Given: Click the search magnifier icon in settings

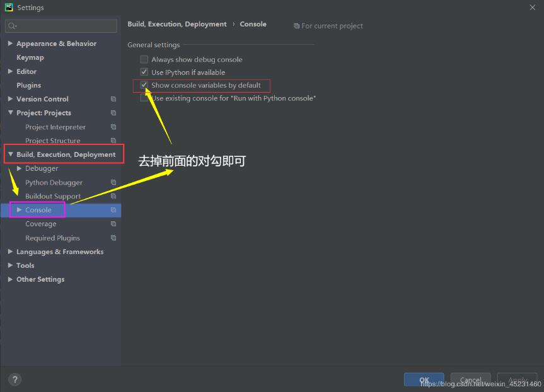Looking at the screenshot, I should coord(12,26).
